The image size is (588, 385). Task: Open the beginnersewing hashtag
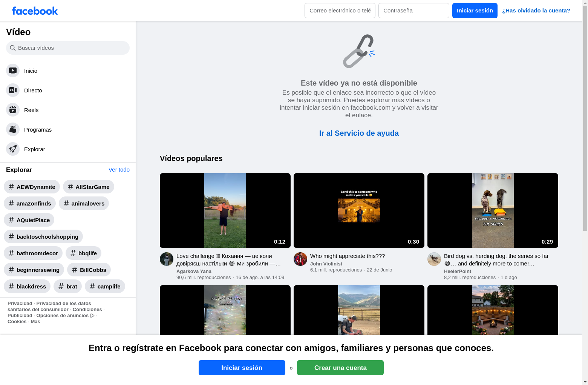click(34, 270)
